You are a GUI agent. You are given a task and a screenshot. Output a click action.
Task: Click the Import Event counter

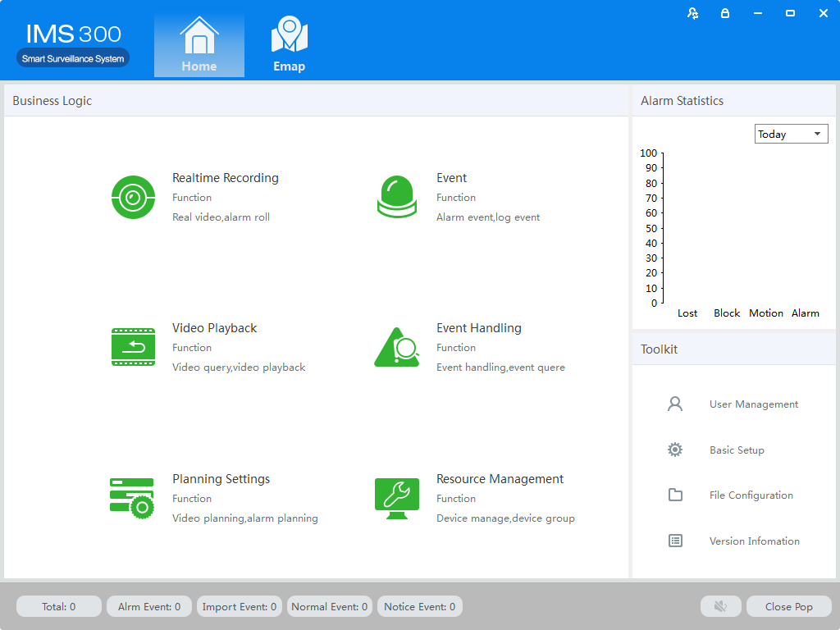tap(240, 607)
